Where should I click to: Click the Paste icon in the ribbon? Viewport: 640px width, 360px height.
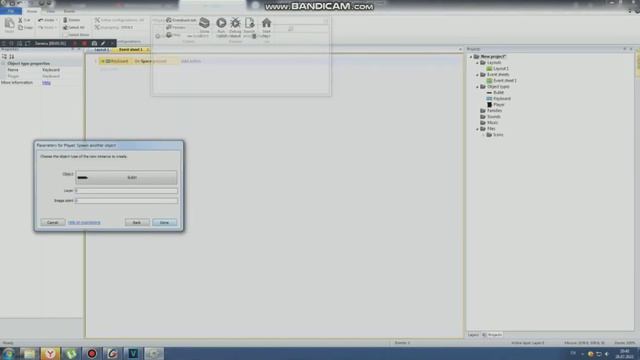[9, 24]
